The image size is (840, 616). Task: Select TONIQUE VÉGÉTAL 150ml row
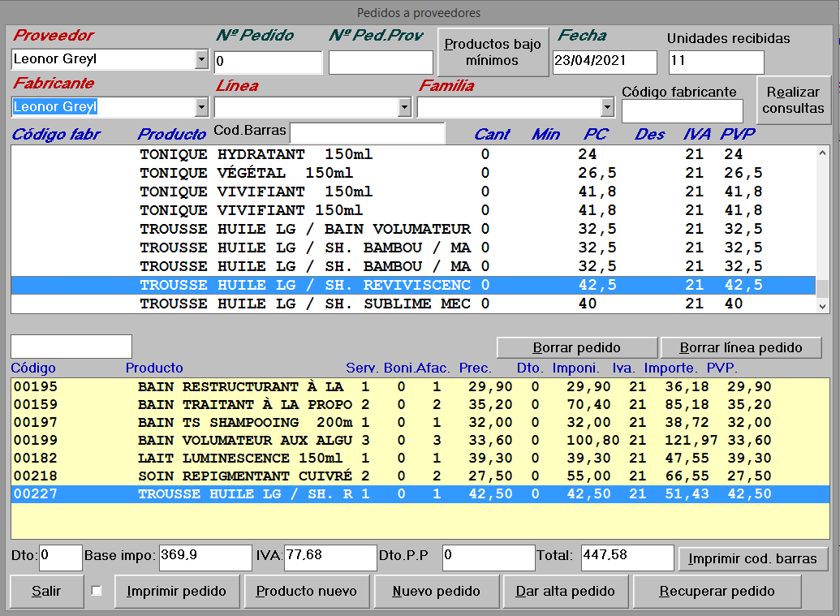(x=413, y=173)
